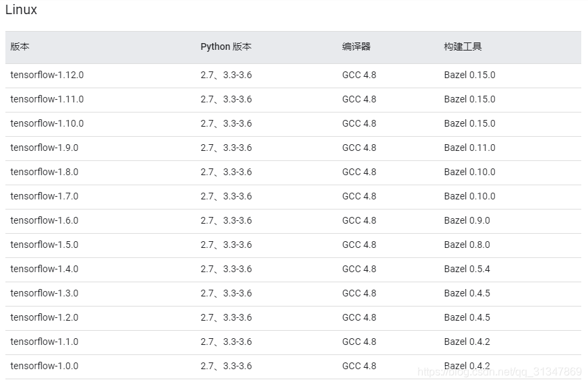Click Bazel 0.15.0 in tensorflow-1.11.0 row
This screenshot has height=384, width=588.
[x=469, y=99]
